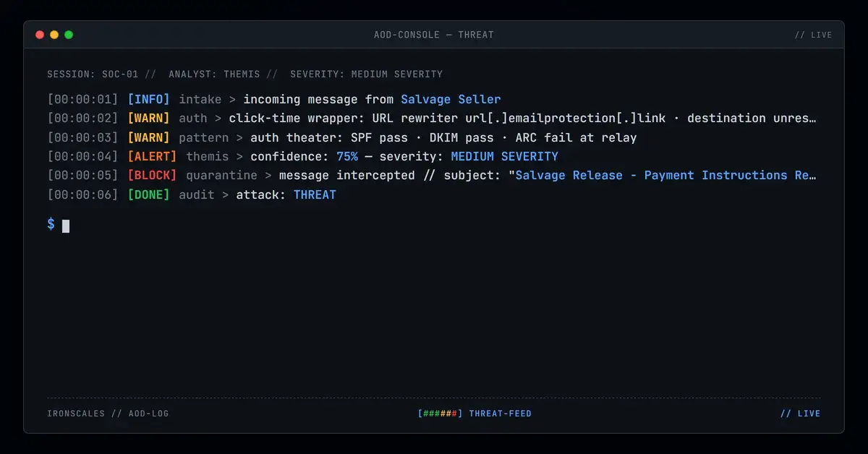
Task: Click the AOD-CONSOLE — THREAT window title
Action: pyautogui.click(x=434, y=35)
